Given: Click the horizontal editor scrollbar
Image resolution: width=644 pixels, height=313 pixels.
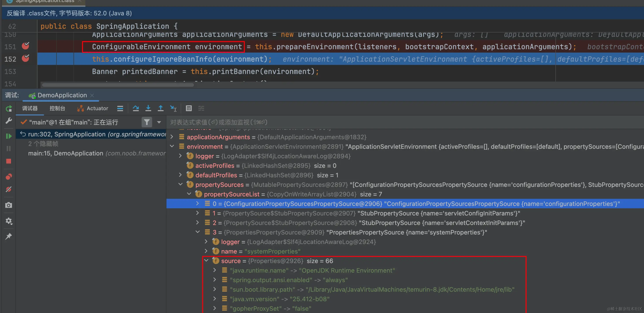Looking at the screenshot, I should click(117, 85).
